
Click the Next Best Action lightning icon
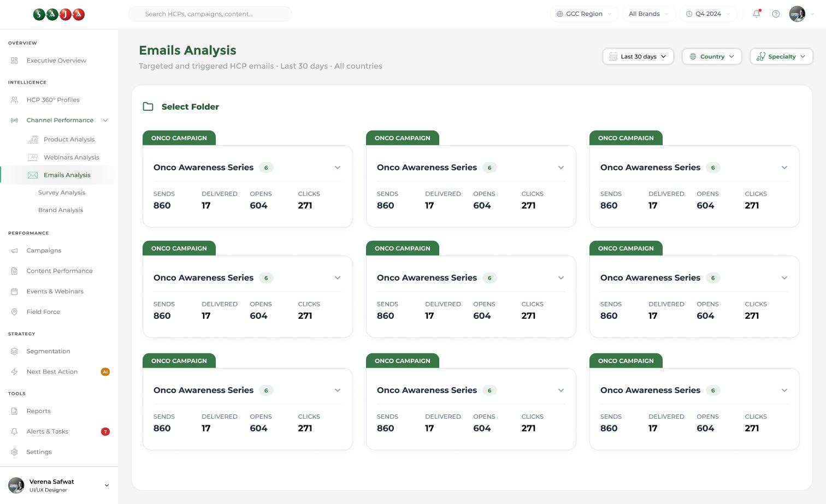coord(15,372)
